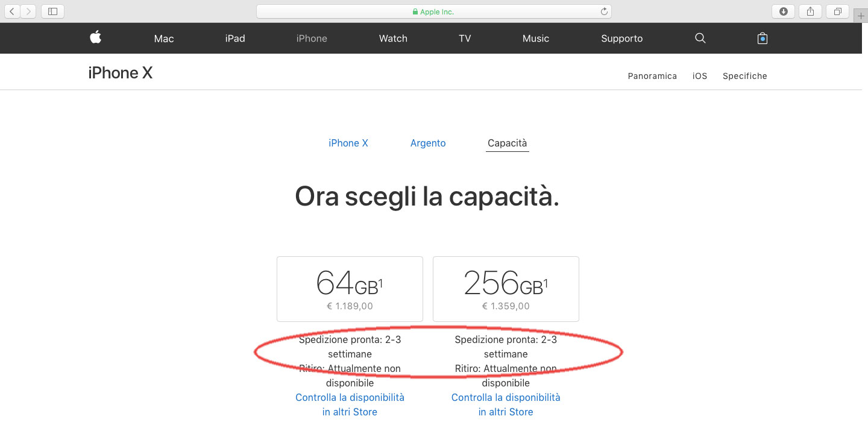
Task: Click the share icon in the toolbar
Action: [810, 11]
